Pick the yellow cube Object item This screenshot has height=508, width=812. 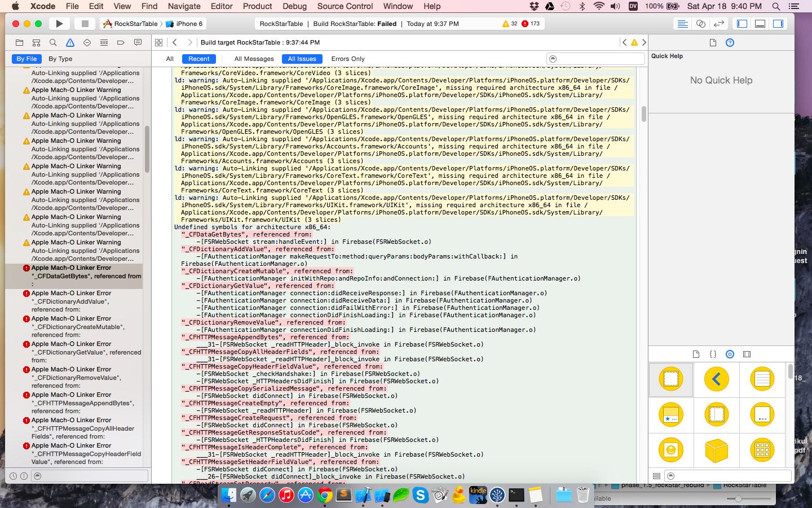tap(716, 450)
